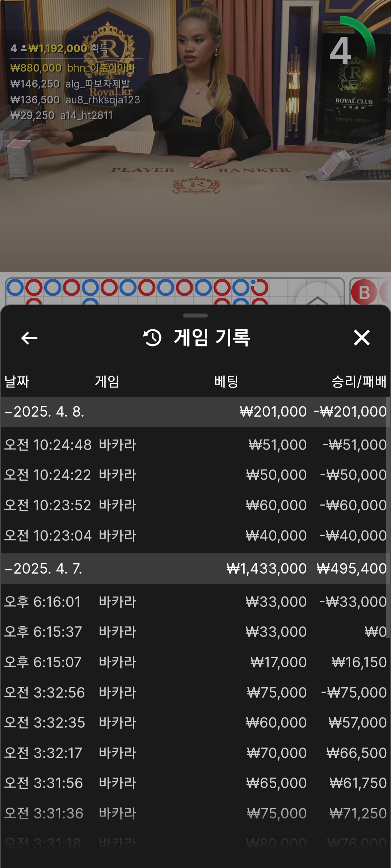This screenshot has width=391, height=868.
Task: Close the game history panel
Action: (361, 338)
